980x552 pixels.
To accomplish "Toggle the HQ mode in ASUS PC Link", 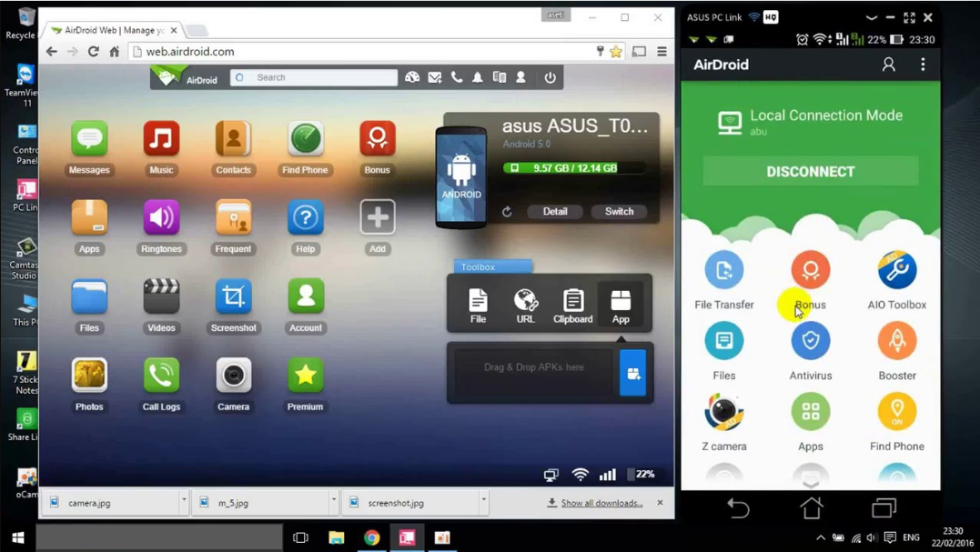I will (x=771, y=17).
